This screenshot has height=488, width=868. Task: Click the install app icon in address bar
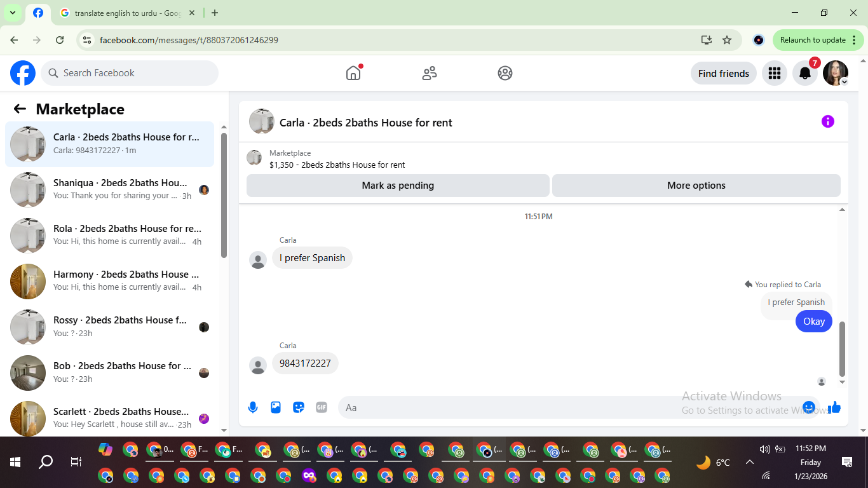[x=706, y=40]
